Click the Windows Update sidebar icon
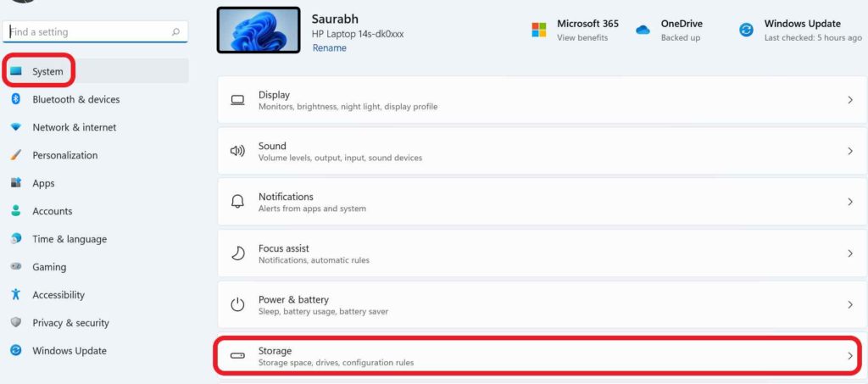 [16, 350]
